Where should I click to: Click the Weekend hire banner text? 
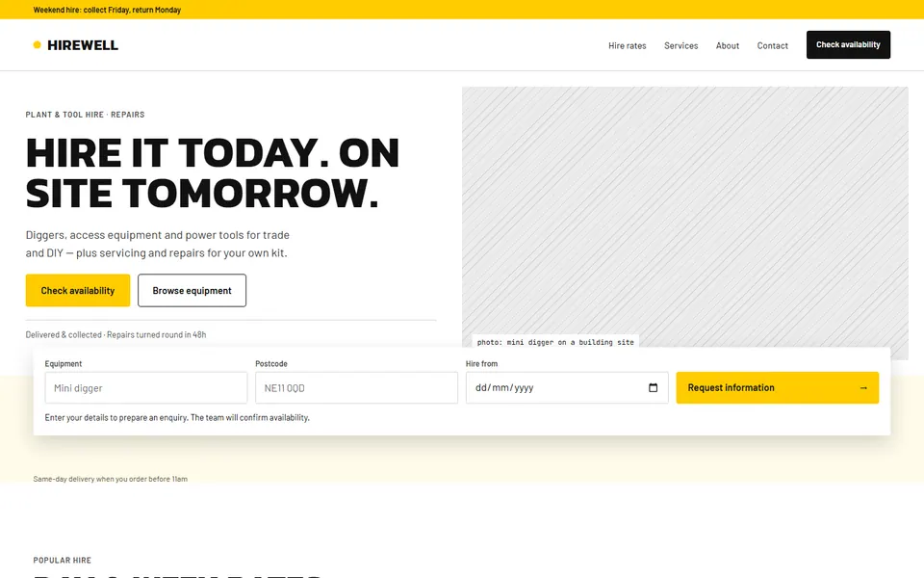coord(107,10)
